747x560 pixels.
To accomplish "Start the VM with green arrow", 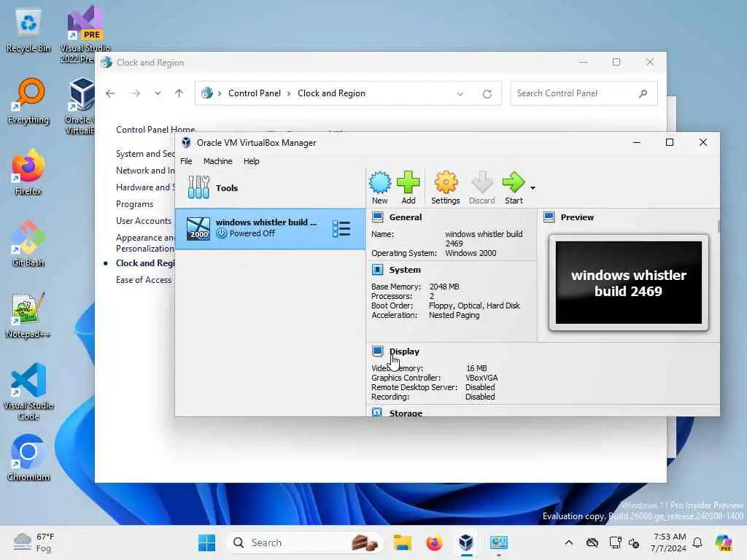I will pos(514,187).
